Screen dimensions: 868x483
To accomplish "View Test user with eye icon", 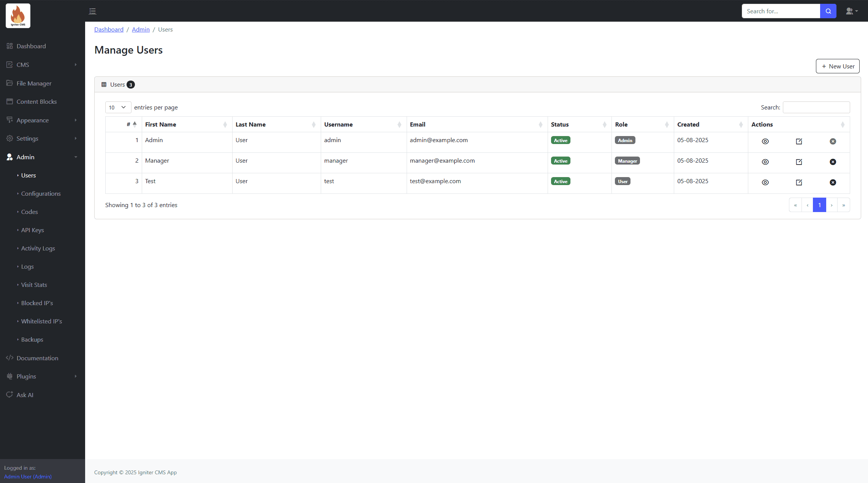I will click(x=765, y=182).
